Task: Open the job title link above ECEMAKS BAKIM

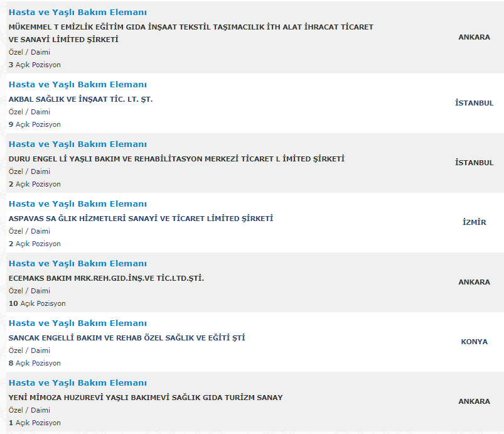Action: [77, 264]
